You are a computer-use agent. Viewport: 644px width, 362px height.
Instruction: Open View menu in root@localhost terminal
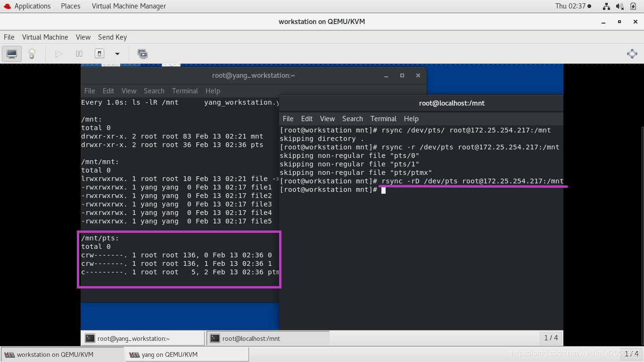pos(327,119)
